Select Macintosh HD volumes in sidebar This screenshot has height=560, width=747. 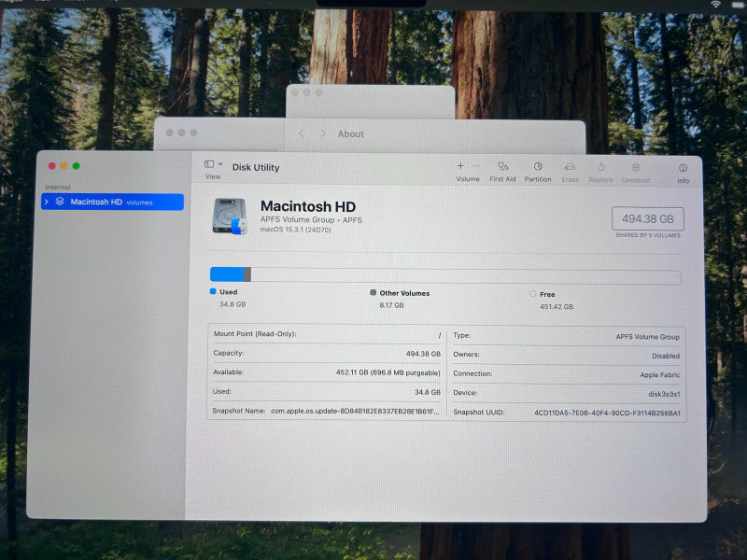click(112, 202)
